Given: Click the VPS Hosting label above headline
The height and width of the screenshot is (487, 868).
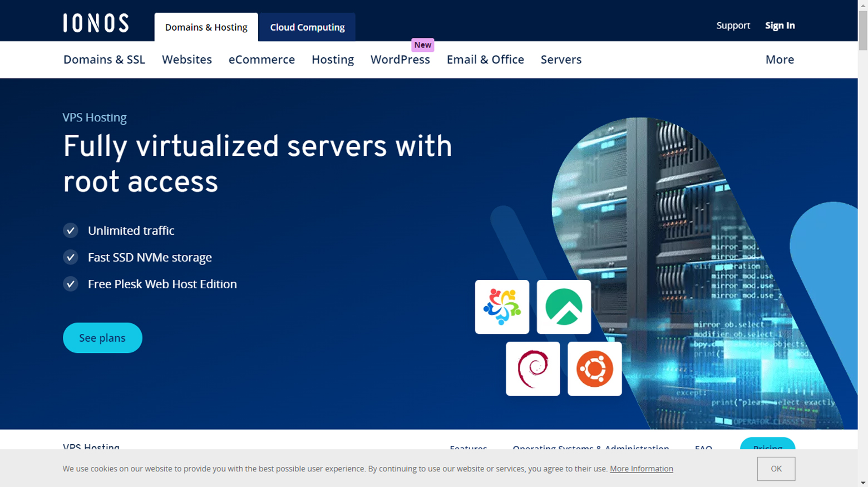Looking at the screenshot, I should (x=95, y=117).
